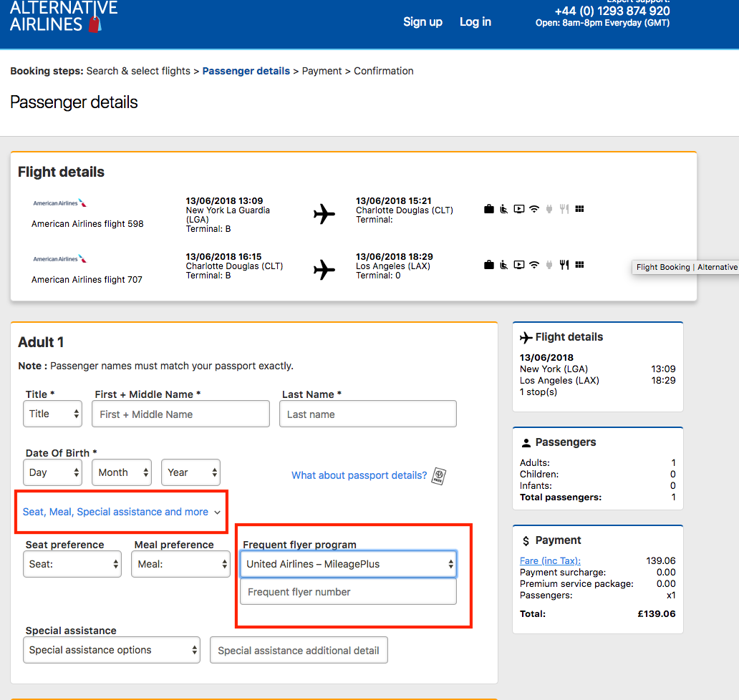This screenshot has height=700, width=739.
Task: Click Wi-Fi icon for flight 707
Action: click(534, 265)
